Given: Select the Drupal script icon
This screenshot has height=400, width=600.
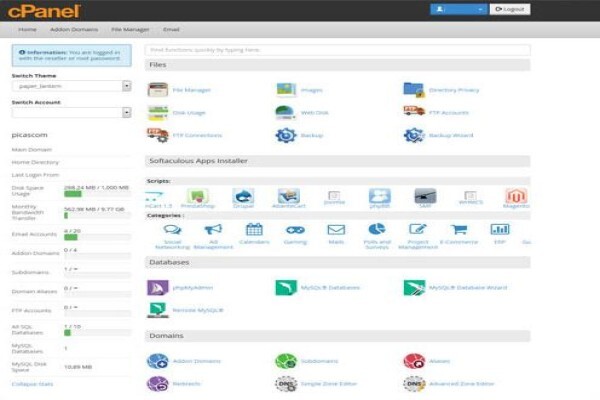Looking at the screenshot, I should coord(243,196).
